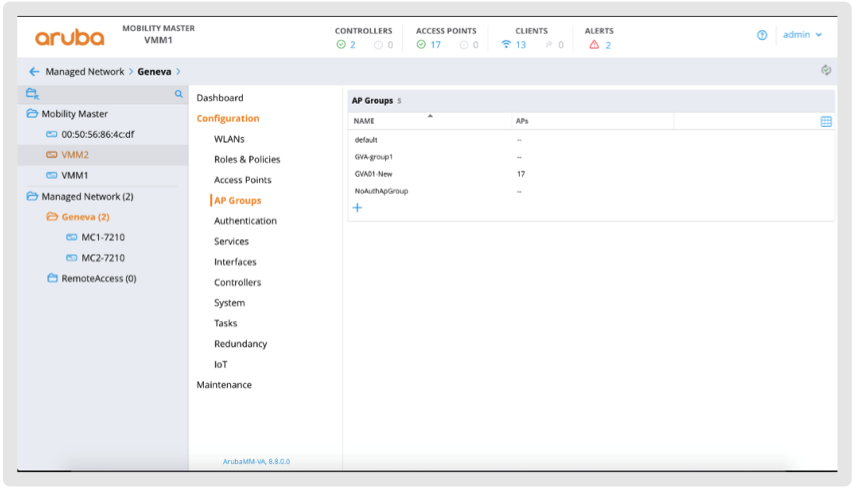
Task: Open the column chooser grid icon
Action: point(826,121)
